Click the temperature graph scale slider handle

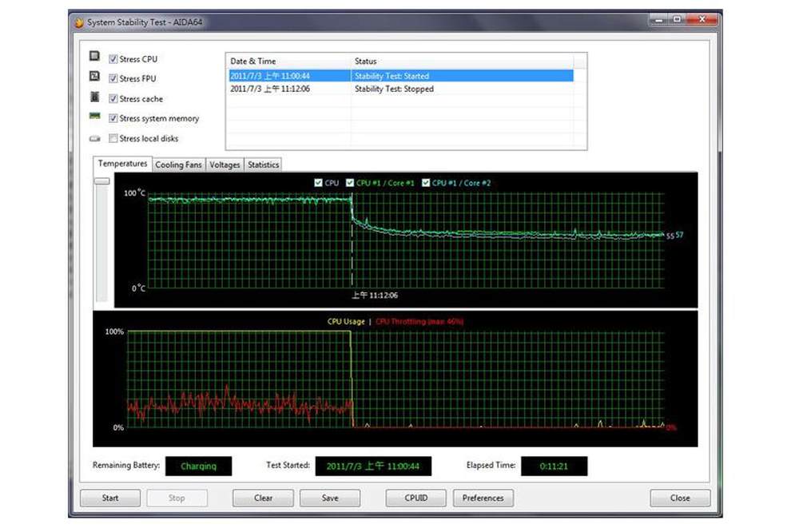(x=102, y=181)
